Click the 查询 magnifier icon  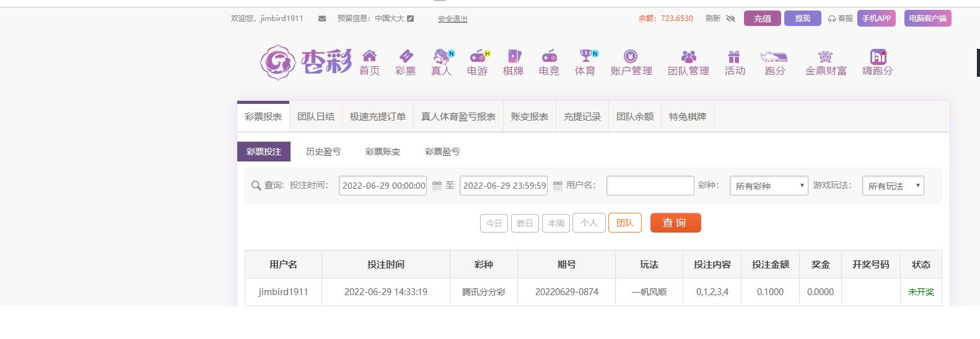point(256,186)
